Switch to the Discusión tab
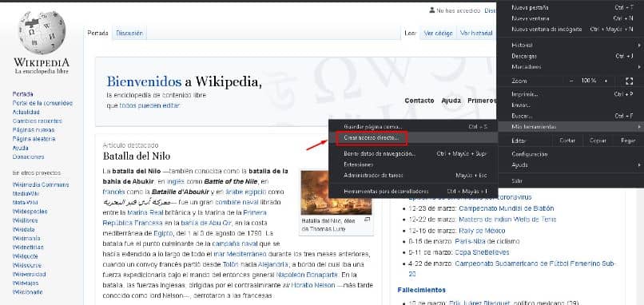644x305 pixels. (x=129, y=34)
